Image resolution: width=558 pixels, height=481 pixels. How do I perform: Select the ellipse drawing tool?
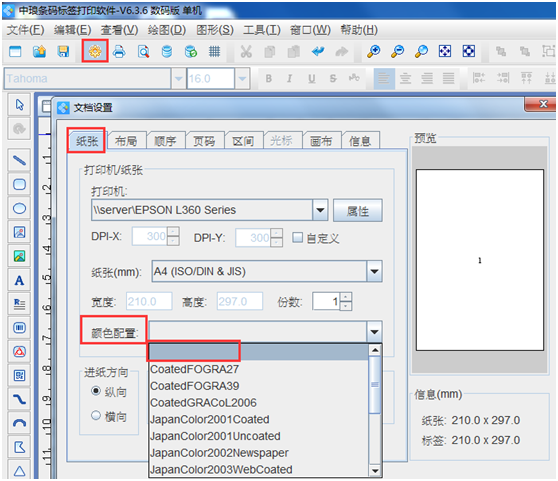pos(19,208)
